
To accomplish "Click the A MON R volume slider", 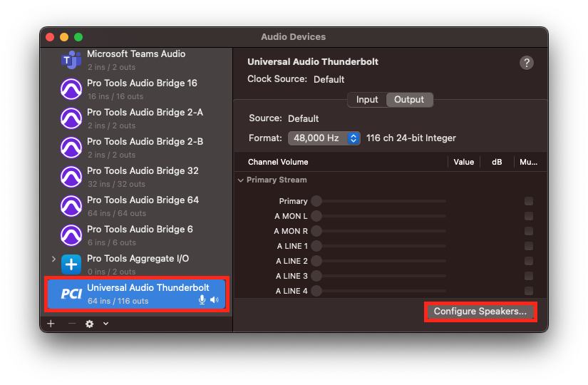I will click(378, 231).
